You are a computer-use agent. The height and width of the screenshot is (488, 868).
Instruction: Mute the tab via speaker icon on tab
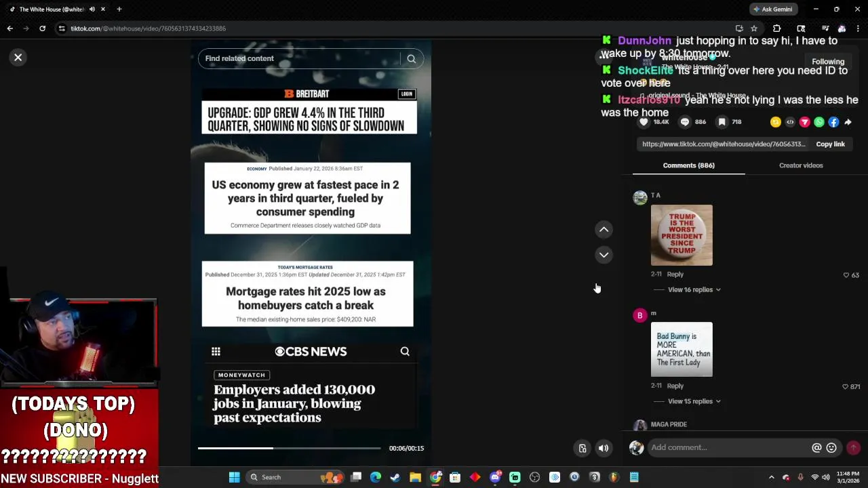pyautogui.click(x=92, y=9)
